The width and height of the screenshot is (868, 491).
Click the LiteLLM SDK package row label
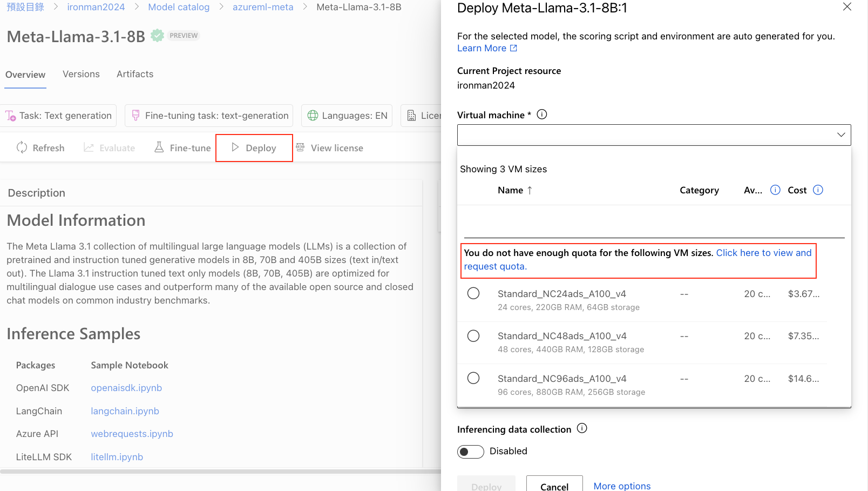(x=44, y=457)
